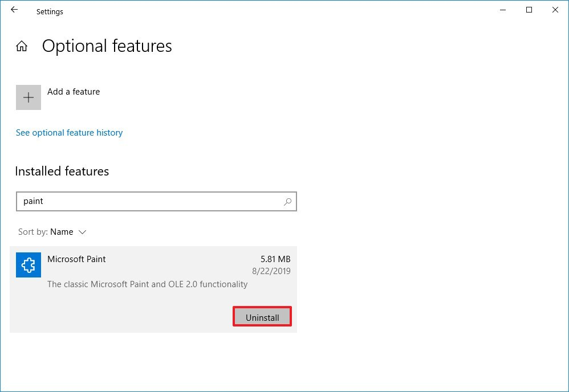This screenshot has height=392, width=569.
Task: Select the "Add a feature" label
Action: pyautogui.click(x=74, y=92)
